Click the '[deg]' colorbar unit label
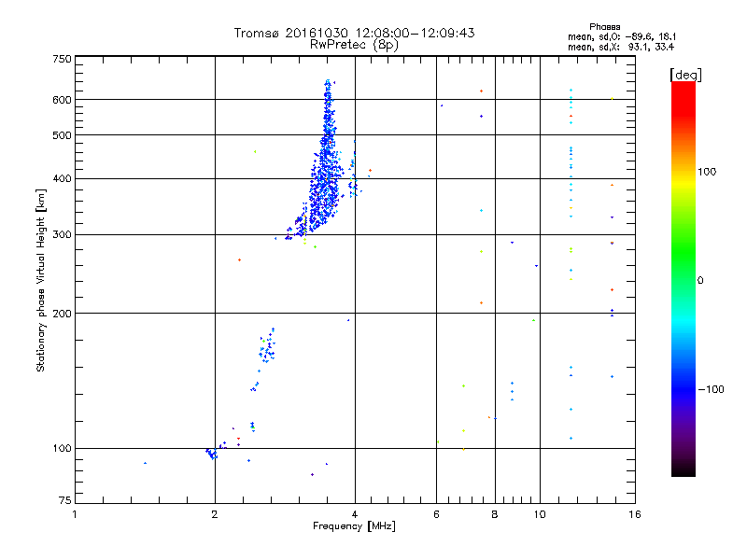 coord(685,75)
